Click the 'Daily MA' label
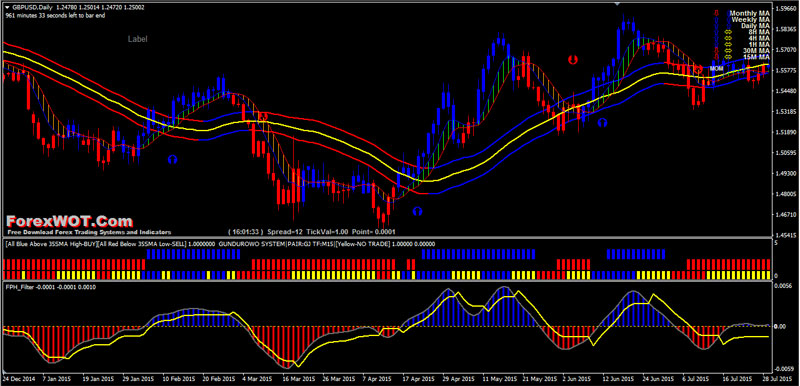The height and width of the screenshot is (386, 800). pos(756,25)
